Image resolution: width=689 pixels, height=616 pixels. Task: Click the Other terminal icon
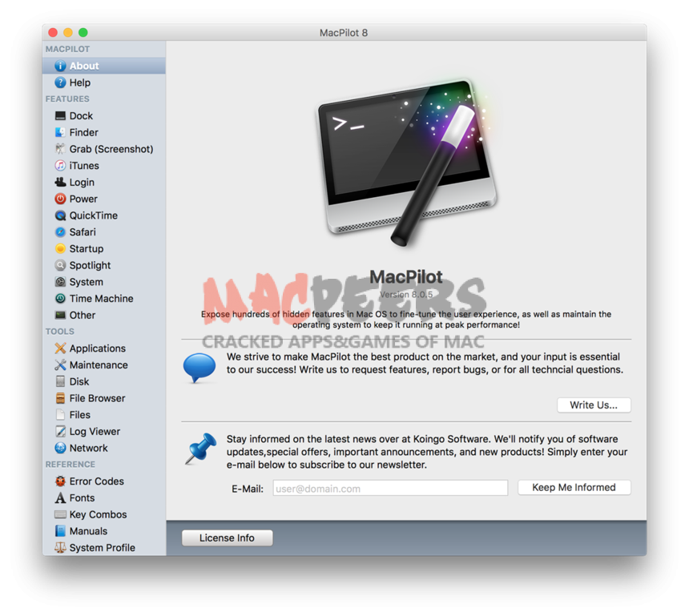[60, 315]
